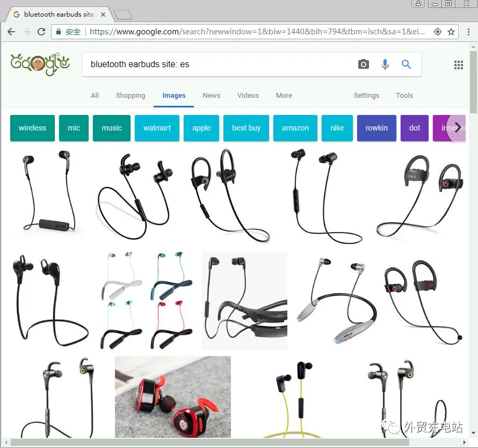Click the blue magnifier search icon

(406, 64)
